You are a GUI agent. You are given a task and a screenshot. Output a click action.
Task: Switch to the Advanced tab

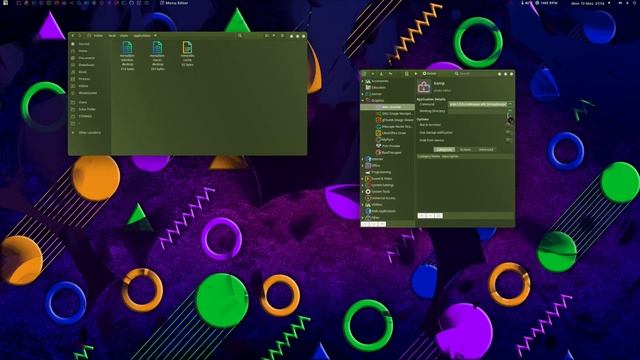[x=486, y=150]
